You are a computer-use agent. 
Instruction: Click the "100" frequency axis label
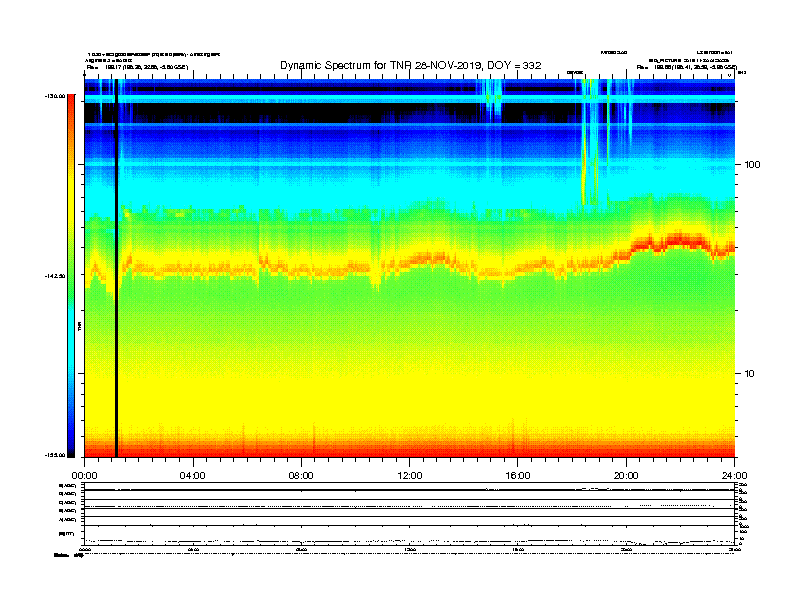point(752,165)
